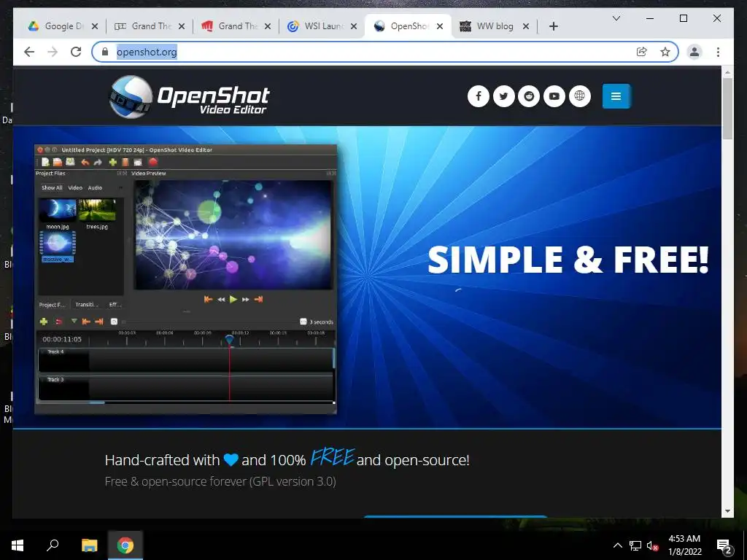Open the tab search chevron
Screen dimensions: 747x560
(616, 18)
